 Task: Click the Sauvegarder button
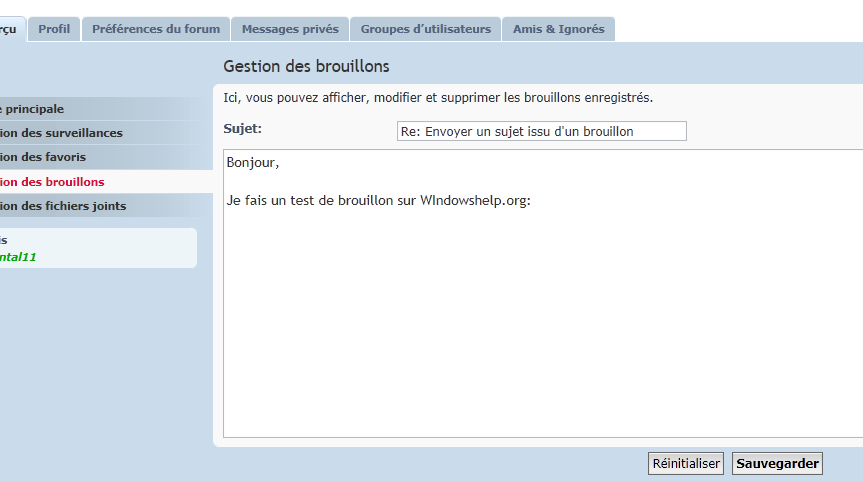[x=777, y=463]
